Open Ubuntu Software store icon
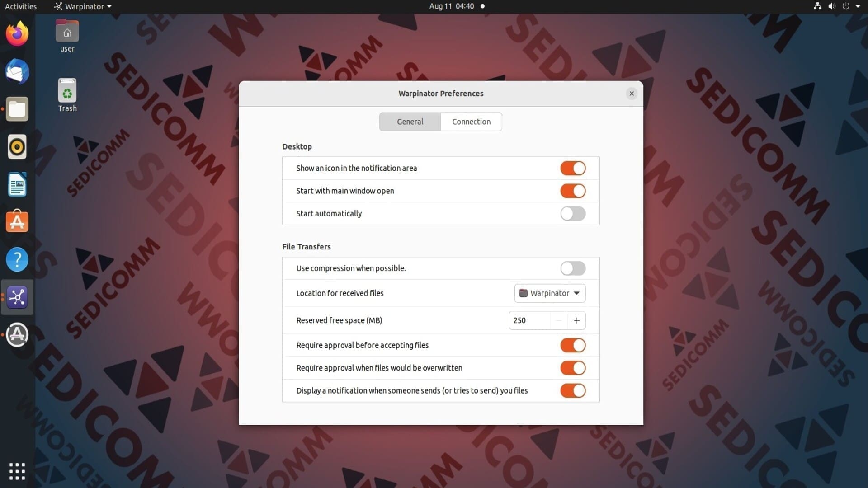The width and height of the screenshot is (868, 488). click(17, 221)
